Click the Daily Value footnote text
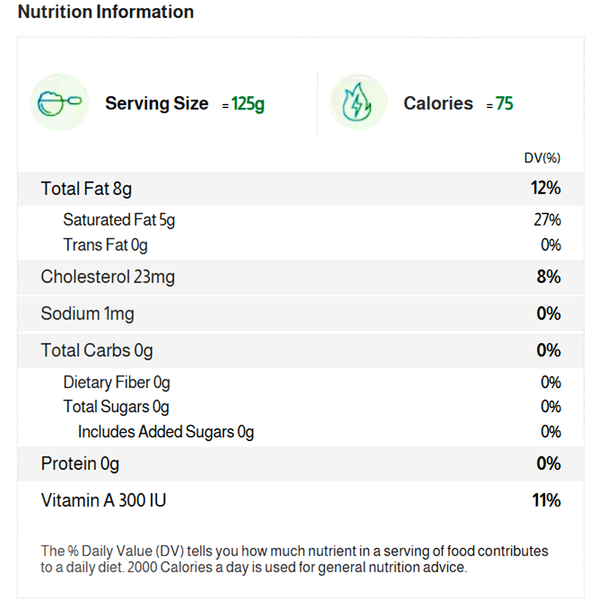The width and height of the screenshot is (600, 600). point(294,559)
